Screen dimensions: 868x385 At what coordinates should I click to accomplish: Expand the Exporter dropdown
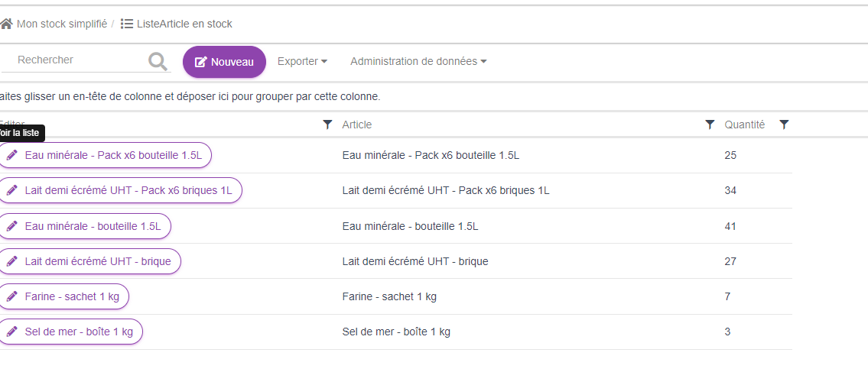(302, 62)
